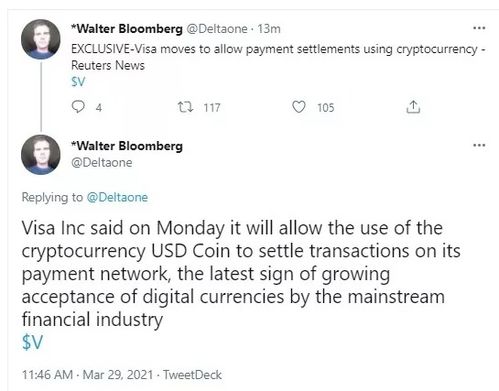Open the 13m timestamp link
Screen dimensions: 499x391
(x=269, y=29)
